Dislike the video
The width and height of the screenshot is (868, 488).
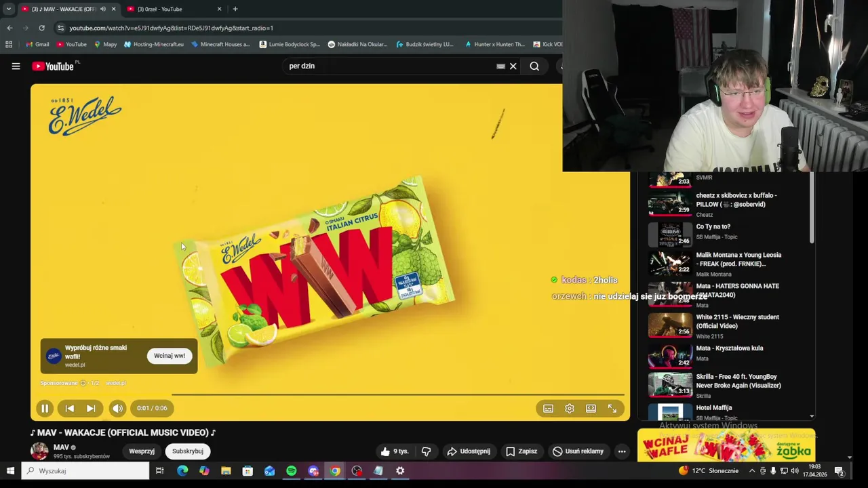click(x=426, y=451)
